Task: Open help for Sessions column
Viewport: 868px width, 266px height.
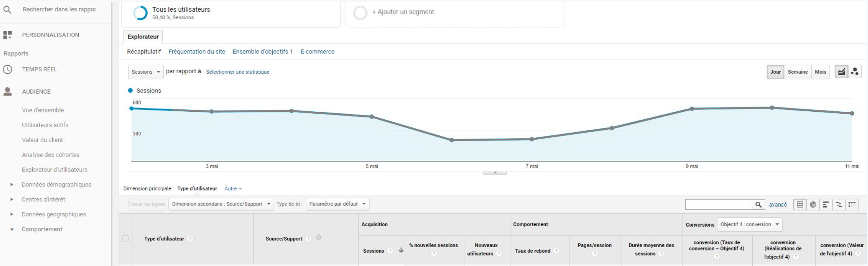Action: pos(390,251)
